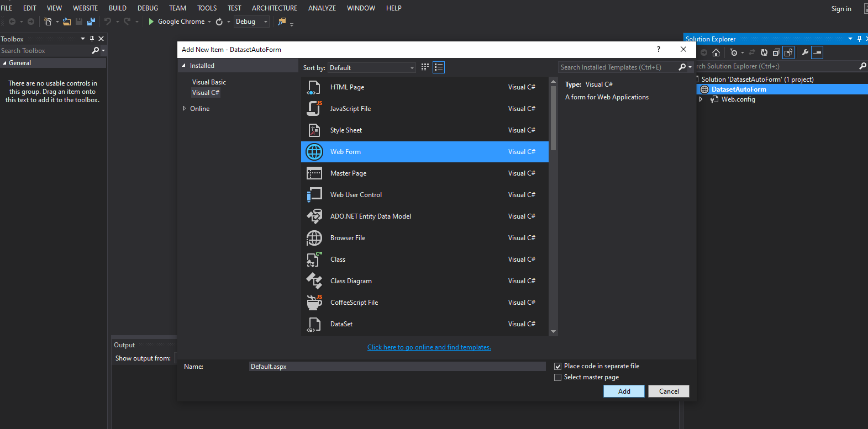The height and width of the screenshot is (429, 868).
Task: Open the Google Chrome browser dropdown arrow
Action: coord(209,22)
